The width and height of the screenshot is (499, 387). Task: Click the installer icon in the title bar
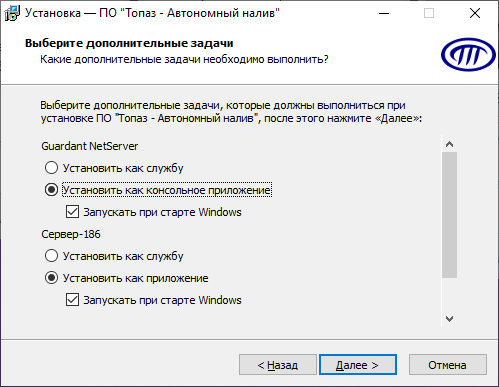click(12, 13)
